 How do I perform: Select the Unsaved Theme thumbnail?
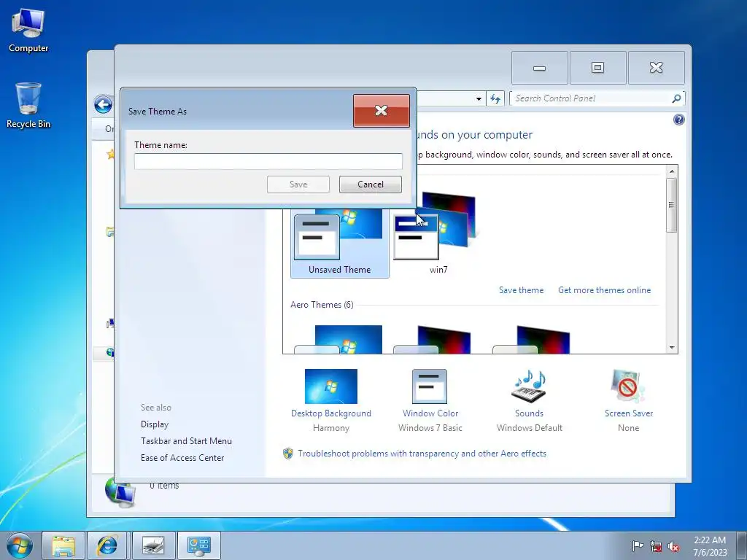(x=339, y=243)
